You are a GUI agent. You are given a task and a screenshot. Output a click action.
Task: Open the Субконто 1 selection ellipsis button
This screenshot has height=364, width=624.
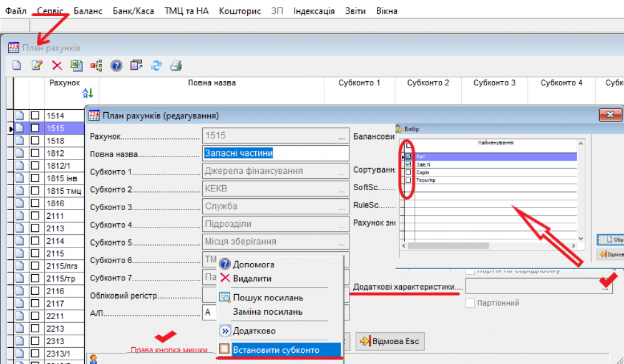tap(341, 171)
